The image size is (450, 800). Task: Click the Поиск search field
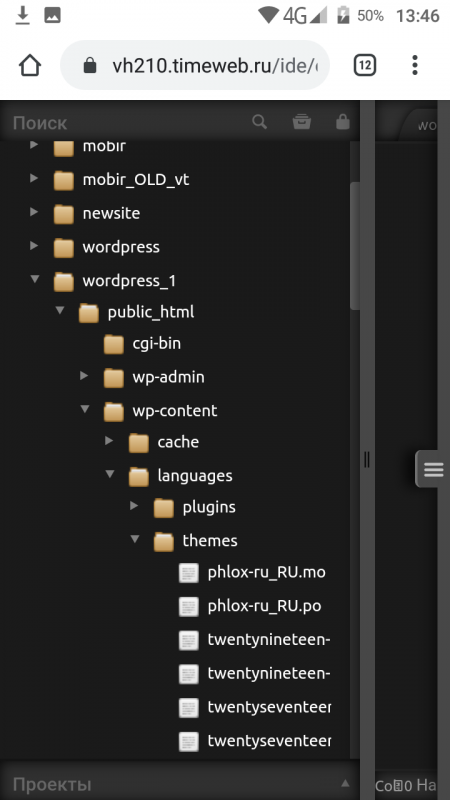coord(128,122)
